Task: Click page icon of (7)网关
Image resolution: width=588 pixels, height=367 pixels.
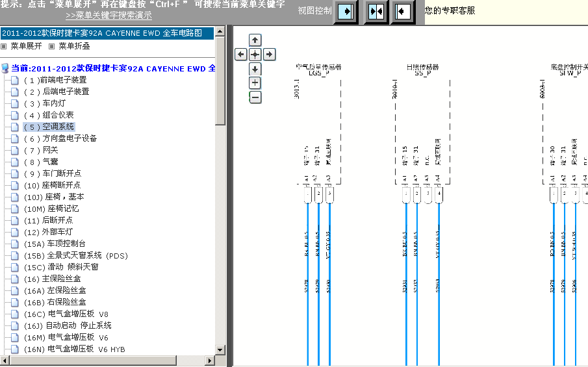Action: pos(15,150)
